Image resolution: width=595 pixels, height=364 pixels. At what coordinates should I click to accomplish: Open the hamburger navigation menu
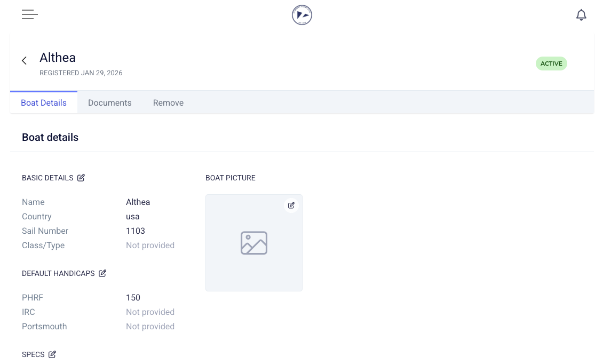29,15
